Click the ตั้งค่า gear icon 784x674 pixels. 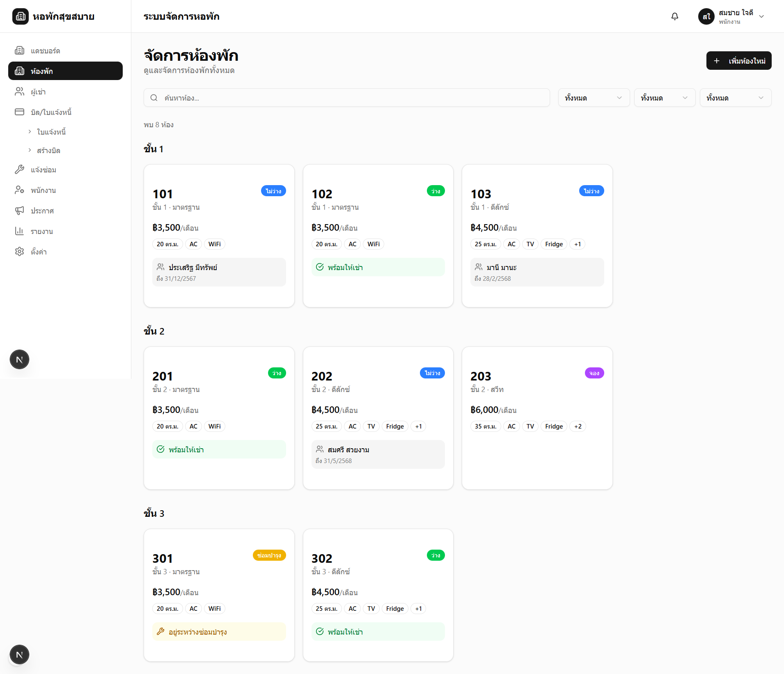pyautogui.click(x=19, y=252)
